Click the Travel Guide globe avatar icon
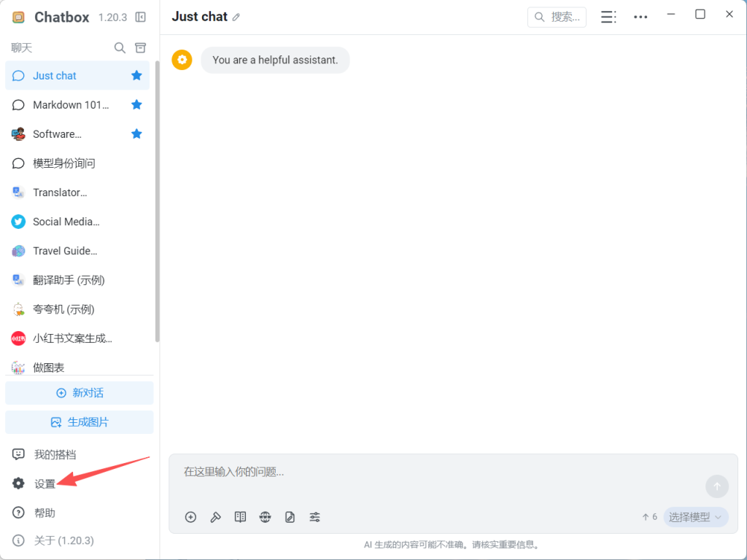 click(18, 251)
